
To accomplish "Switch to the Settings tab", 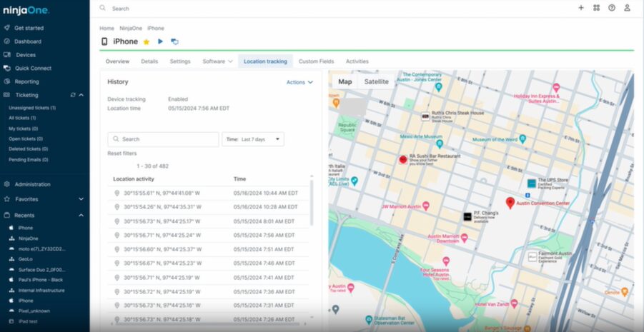I will tap(180, 61).
